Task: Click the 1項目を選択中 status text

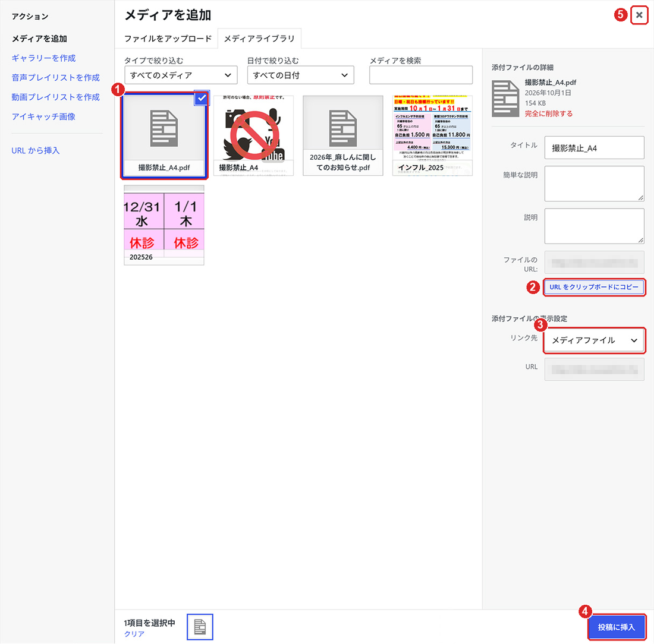Action: pos(149,623)
